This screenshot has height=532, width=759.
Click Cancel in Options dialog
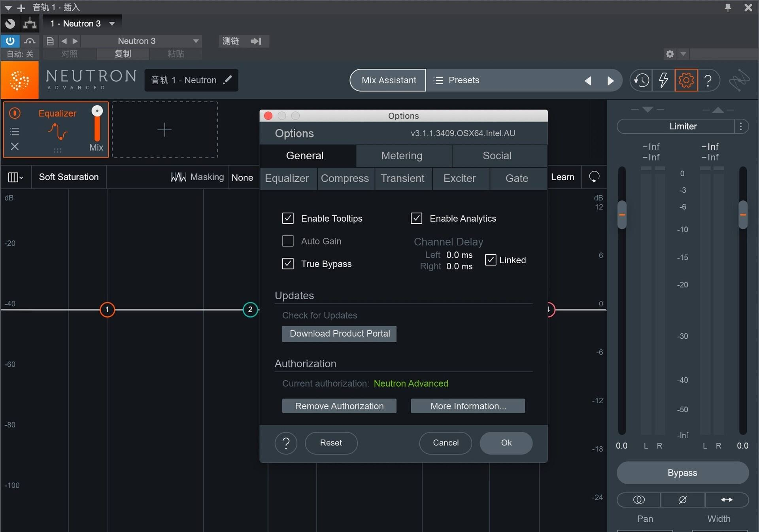pyautogui.click(x=446, y=443)
